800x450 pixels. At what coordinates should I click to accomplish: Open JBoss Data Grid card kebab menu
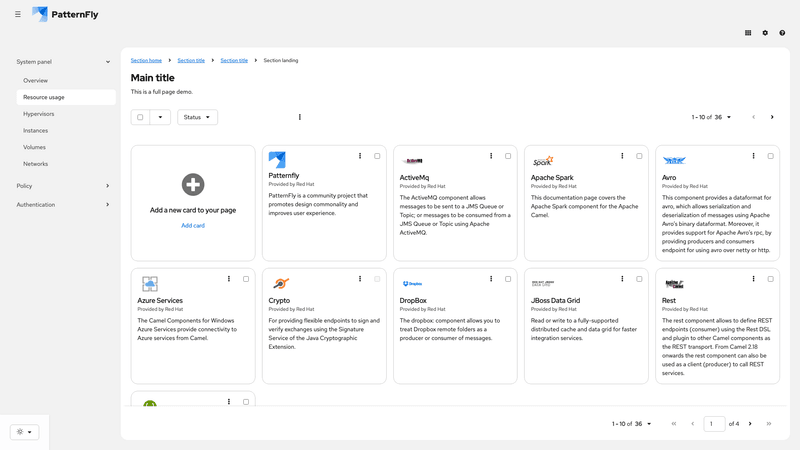[622, 279]
